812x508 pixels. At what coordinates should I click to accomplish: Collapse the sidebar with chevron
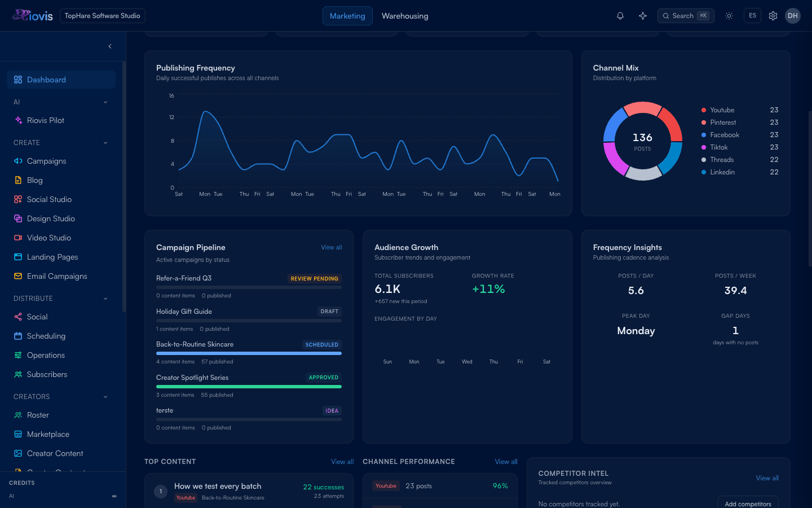(110, 46)
